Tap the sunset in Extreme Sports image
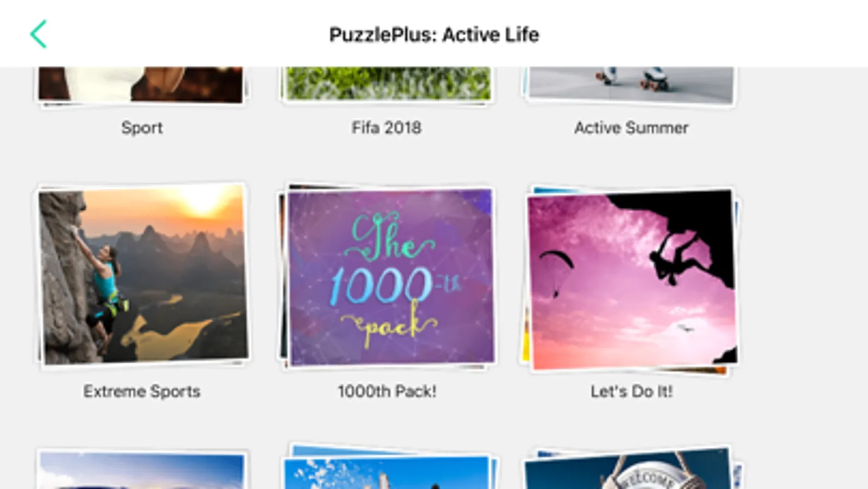This screenshot has height=489, width=868. [x=202, y=202]
